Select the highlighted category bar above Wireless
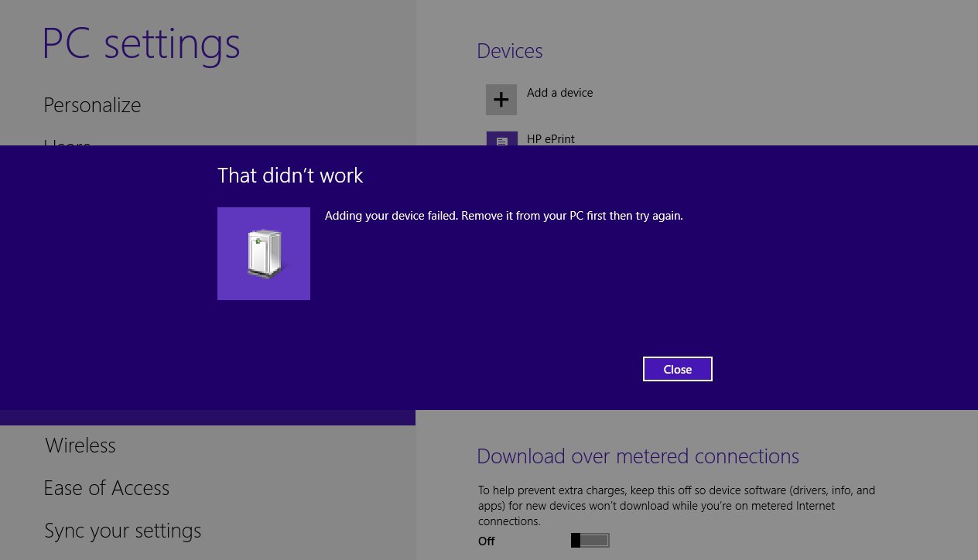Viewport: 978px width, 560px height. coord(207,418)
